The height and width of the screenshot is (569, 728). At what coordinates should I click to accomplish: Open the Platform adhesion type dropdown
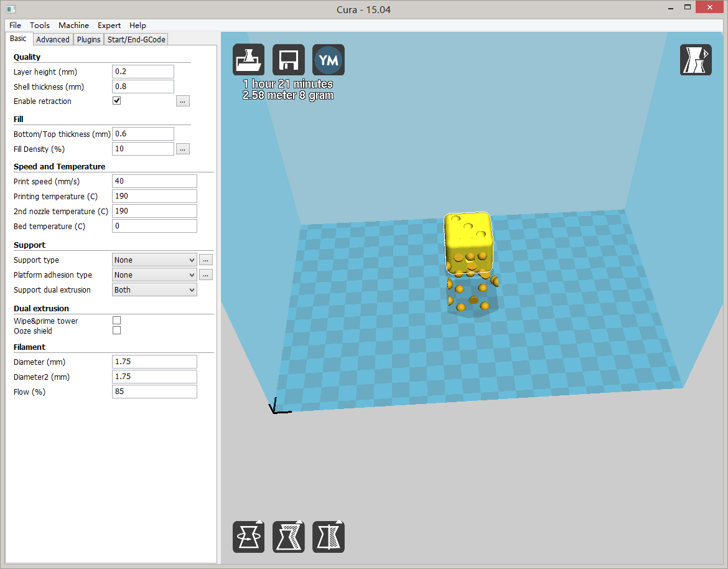154,275
